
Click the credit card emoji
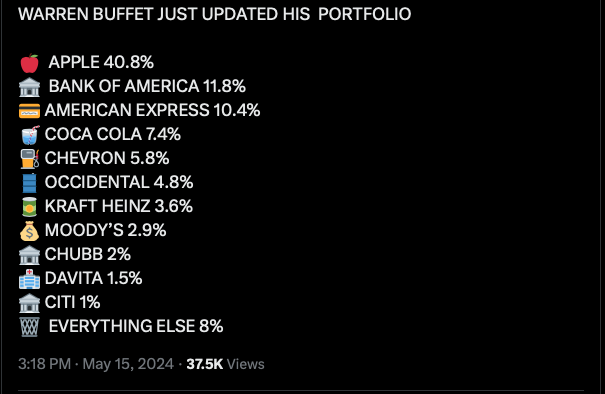29,111
